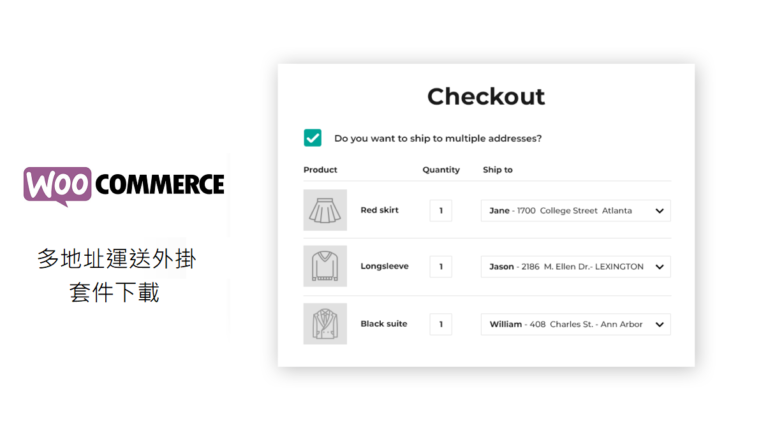Click the Checkout heading
Screen dimensions: 768x435
point(486,97)
